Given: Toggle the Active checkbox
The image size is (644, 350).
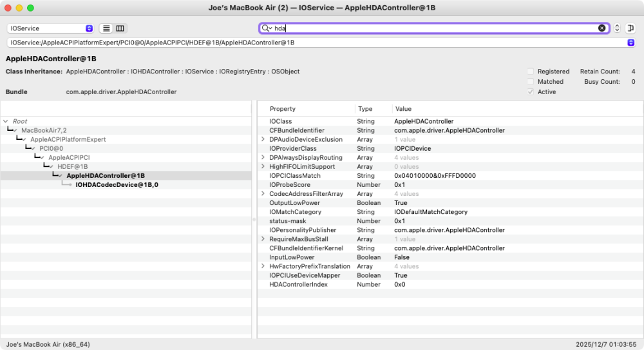Looking at the screenshot, I should 531,92.
